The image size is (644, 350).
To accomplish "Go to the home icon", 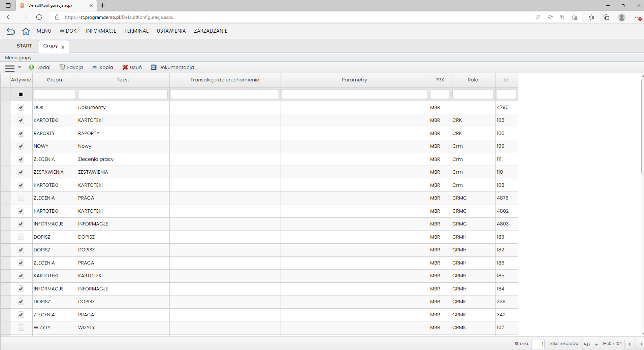I will point(26,31).
